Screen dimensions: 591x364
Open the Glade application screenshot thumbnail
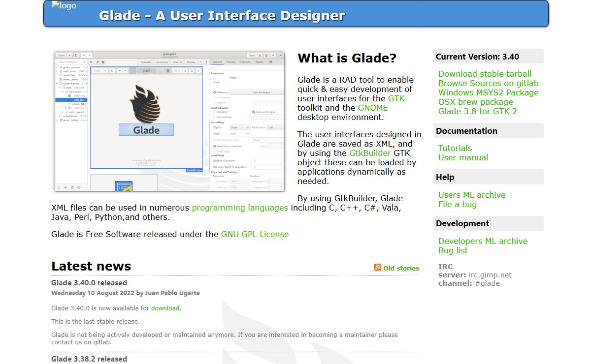click(x=169, y=121)
